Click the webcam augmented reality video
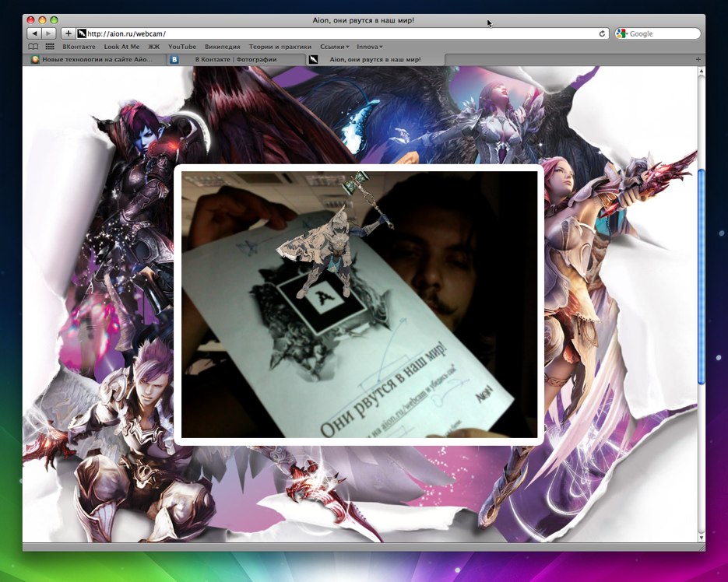The image size is (728, 582). [x=359, y=304]
